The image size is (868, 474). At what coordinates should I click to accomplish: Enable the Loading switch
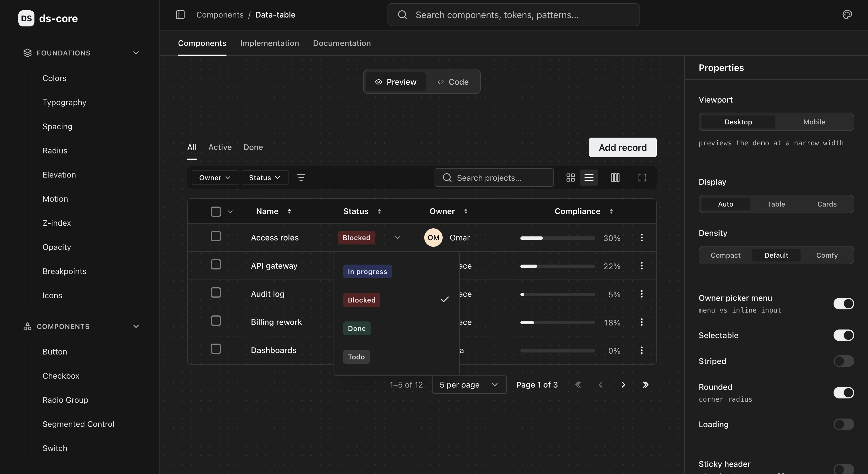[x=844, y=424]
